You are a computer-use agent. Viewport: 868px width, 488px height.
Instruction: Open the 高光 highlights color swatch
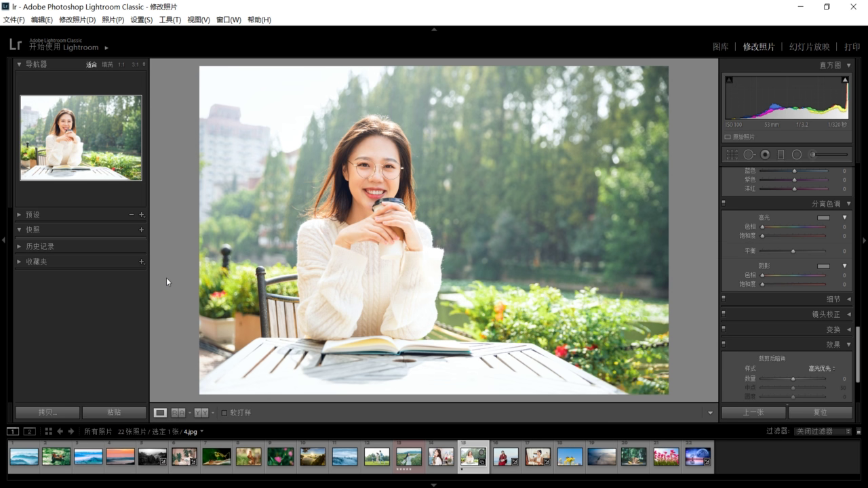click(823, 218)
